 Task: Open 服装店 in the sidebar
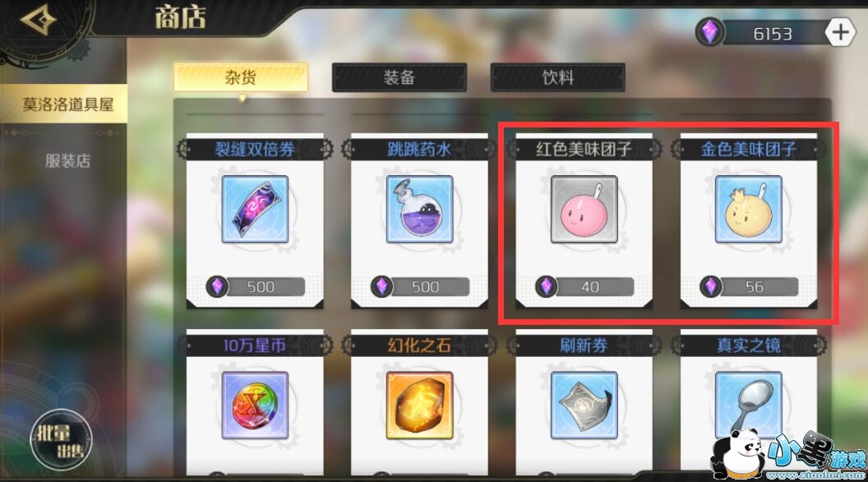pos(67,161)
